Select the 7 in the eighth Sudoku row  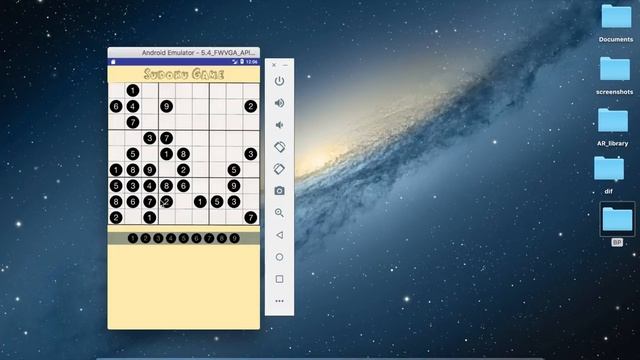point(149,202)
